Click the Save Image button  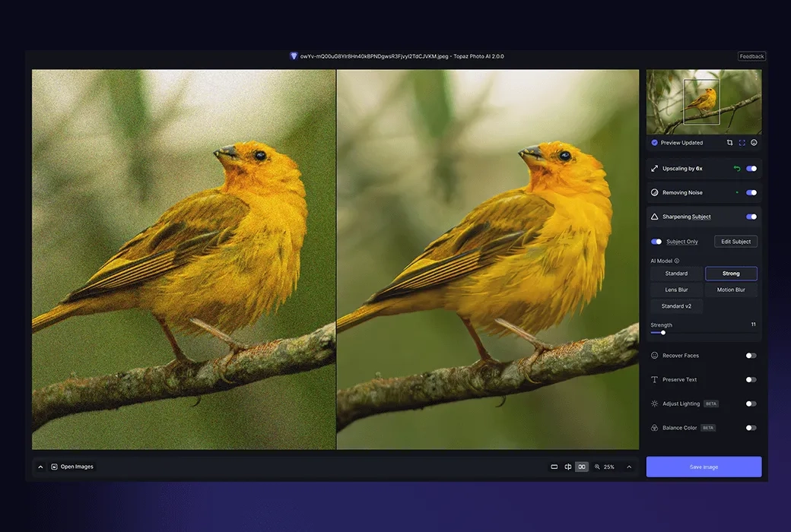(704, 467)
